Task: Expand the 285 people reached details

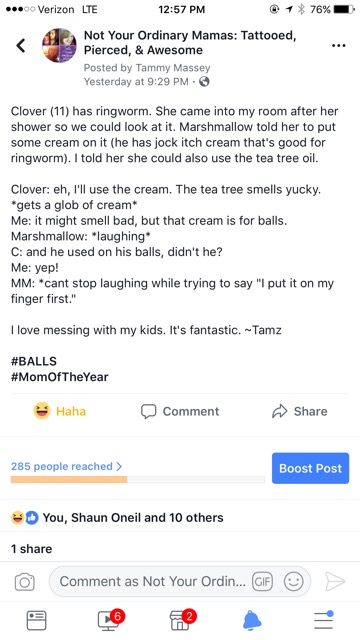Action: pos(67,466)
